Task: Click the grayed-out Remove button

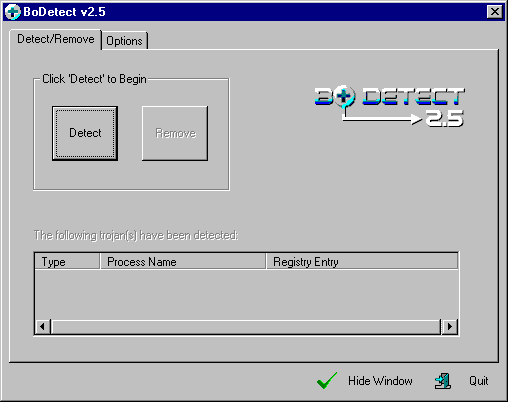Action: click(175, 133)
